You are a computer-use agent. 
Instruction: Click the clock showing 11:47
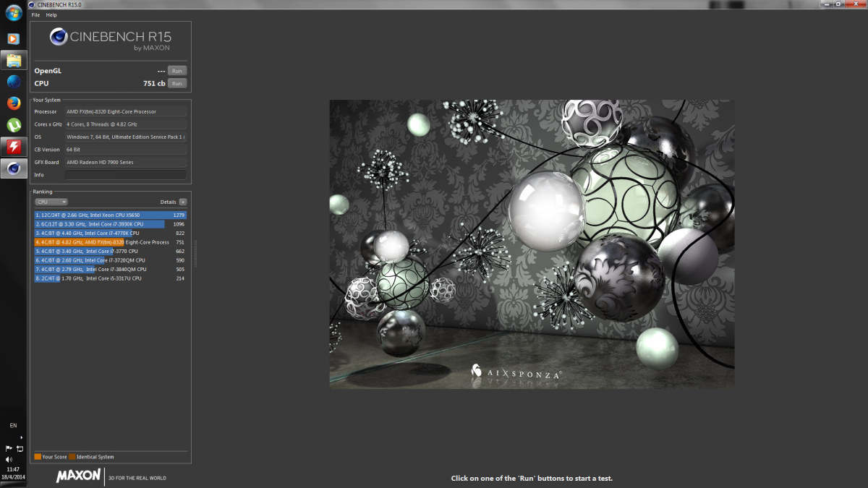13,469
